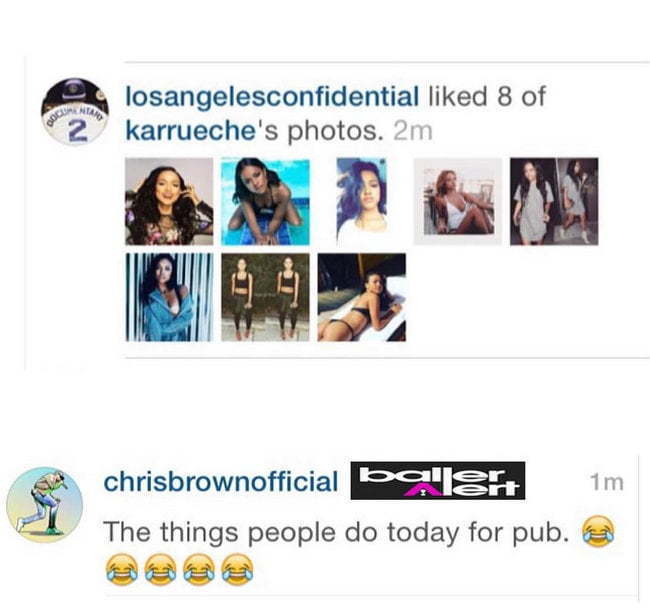Viewport: 650px width, 613px height.
Task: Select the comment text about pub
Action: [x=335, y=532]
